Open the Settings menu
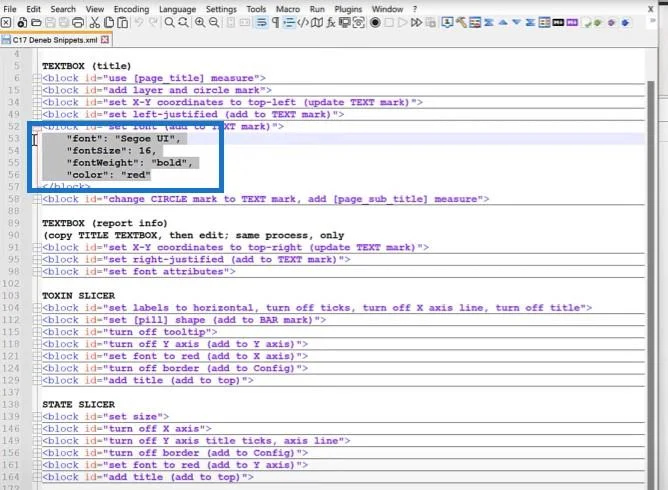 click(221, 9)
